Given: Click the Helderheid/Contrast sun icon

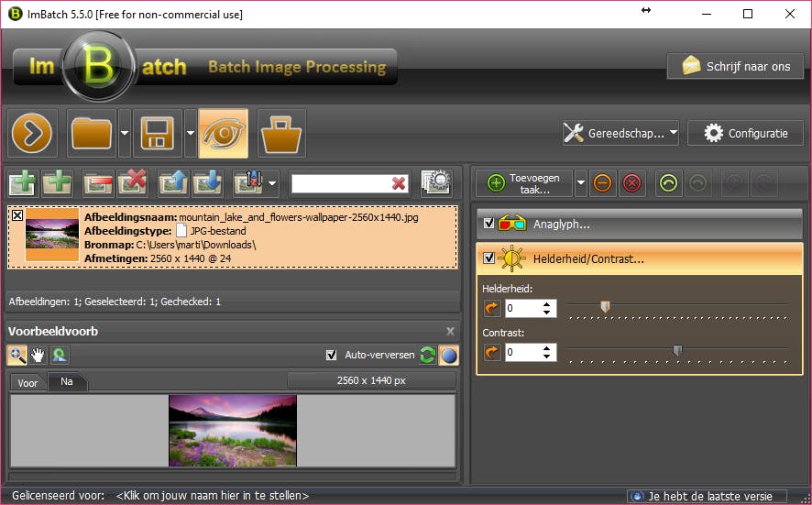Looking at the screenshot, I should [x=511, y=258].
